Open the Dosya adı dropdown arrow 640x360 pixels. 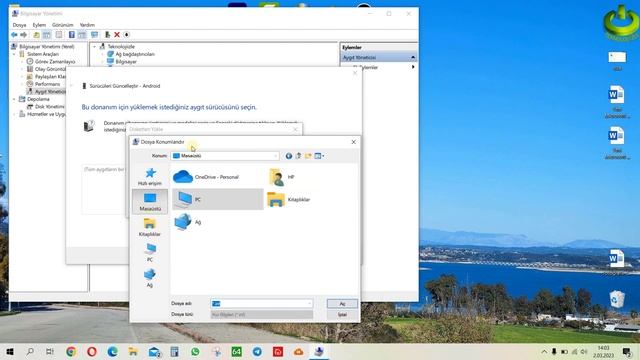pos(309,304)
